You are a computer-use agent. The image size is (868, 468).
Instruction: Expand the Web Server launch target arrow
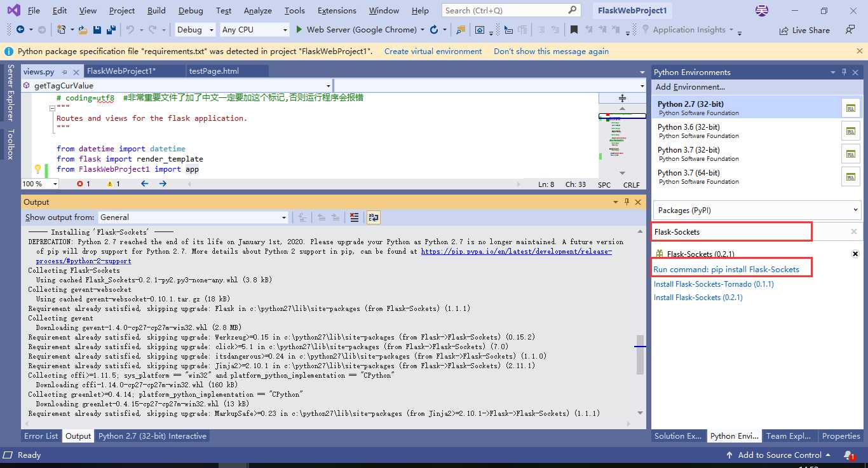point(423,30)
